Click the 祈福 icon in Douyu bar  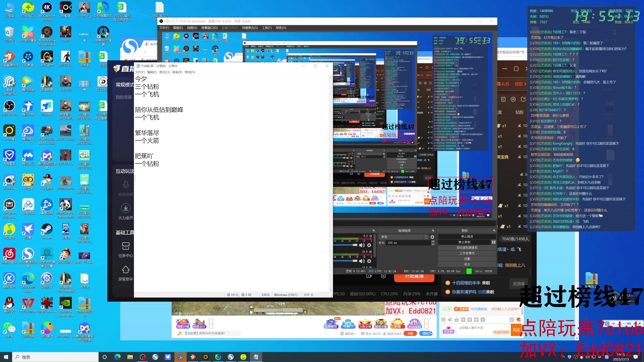(398, 324)
